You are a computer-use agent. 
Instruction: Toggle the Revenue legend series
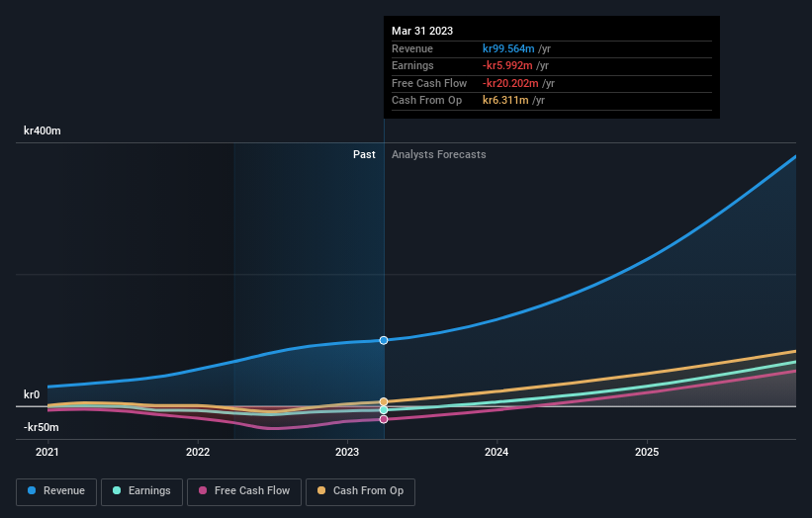pos(56,491)
